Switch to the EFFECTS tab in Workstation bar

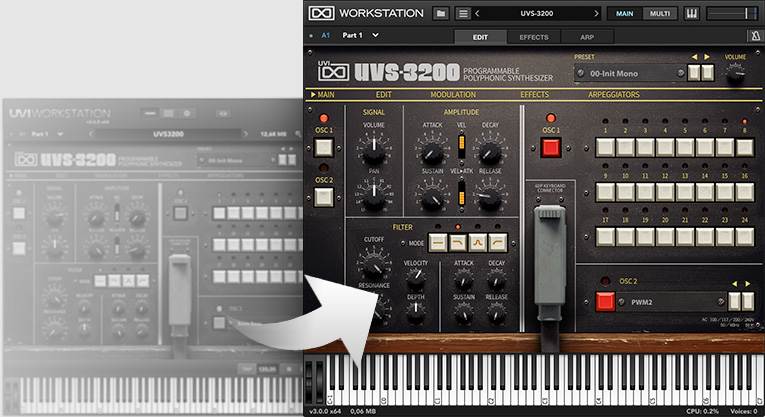click(x=534, y=37)
